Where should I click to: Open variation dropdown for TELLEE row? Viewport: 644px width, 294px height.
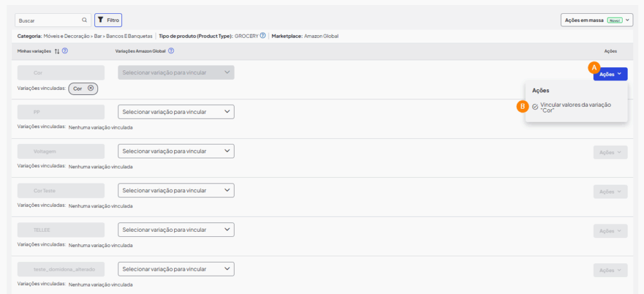tap(176, 230)
